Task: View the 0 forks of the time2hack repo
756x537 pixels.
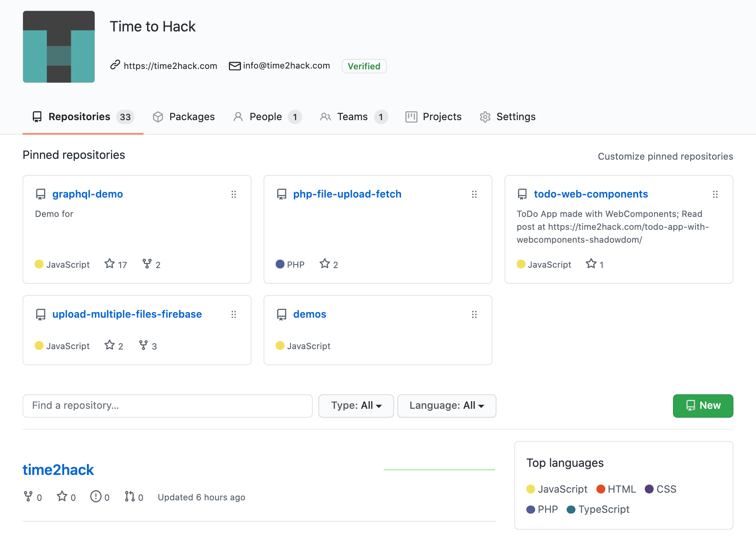Action: pos(33,497)
